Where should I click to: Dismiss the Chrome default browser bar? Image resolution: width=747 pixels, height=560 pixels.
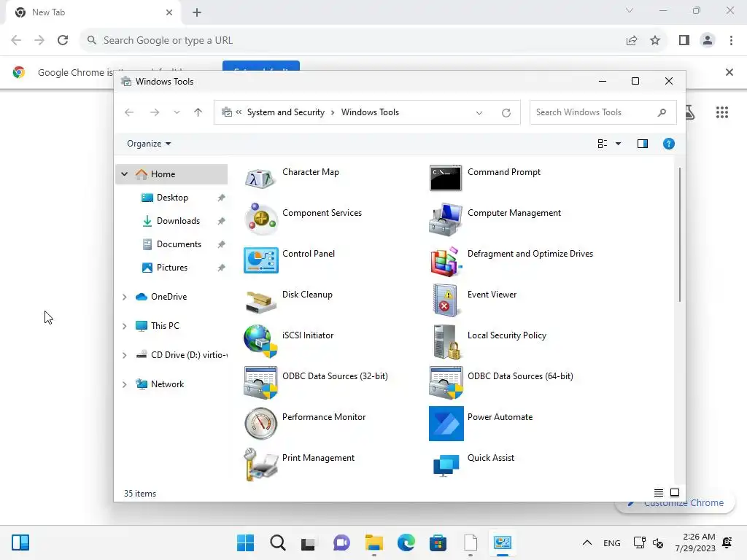point(729,72)
